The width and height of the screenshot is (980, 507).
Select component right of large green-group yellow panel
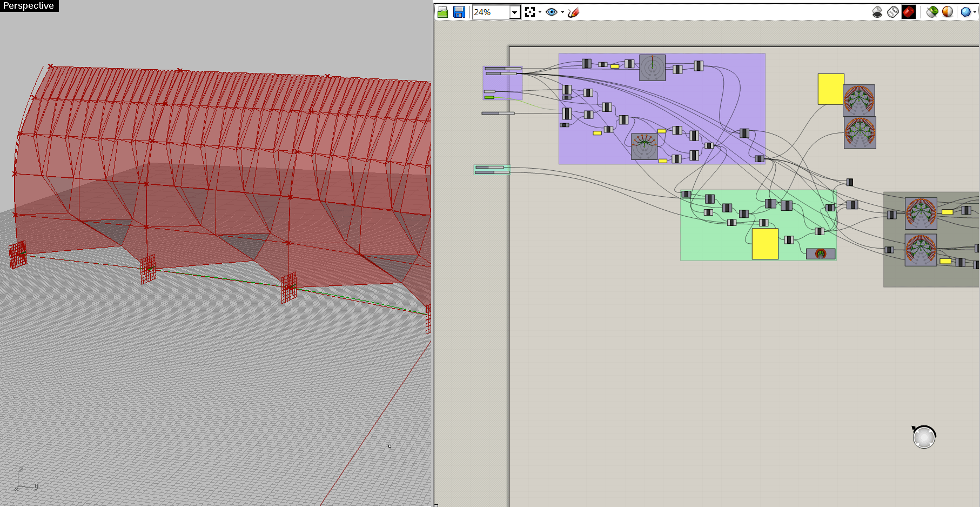(789, 240)
